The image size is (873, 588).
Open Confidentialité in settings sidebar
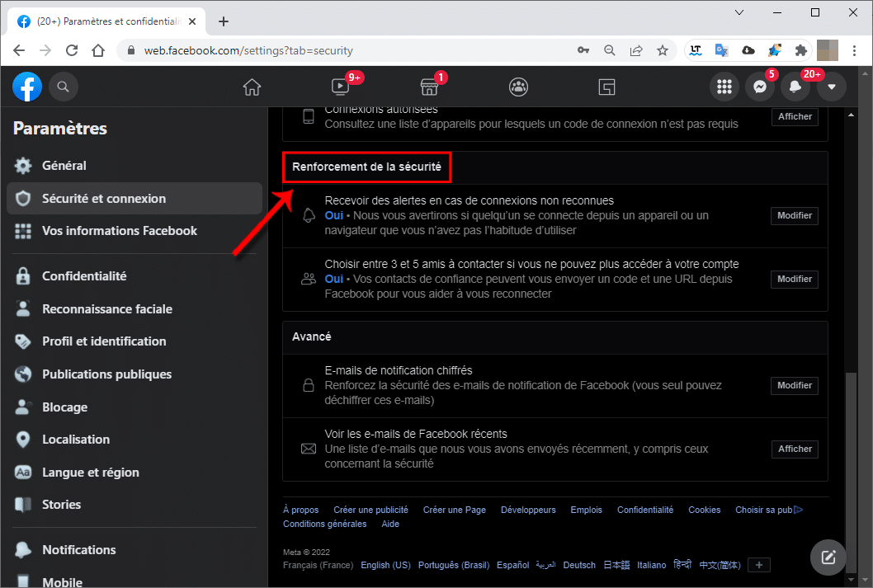coord(134,276)
